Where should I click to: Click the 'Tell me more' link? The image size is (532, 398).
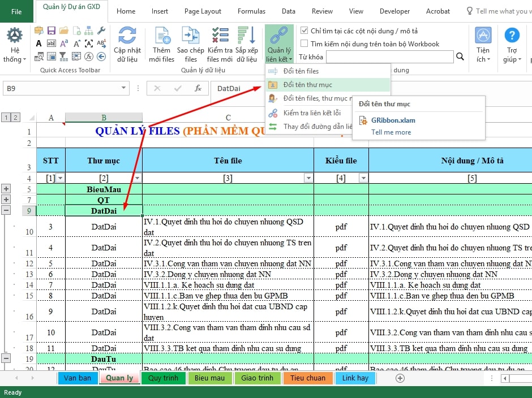point(391,132)
